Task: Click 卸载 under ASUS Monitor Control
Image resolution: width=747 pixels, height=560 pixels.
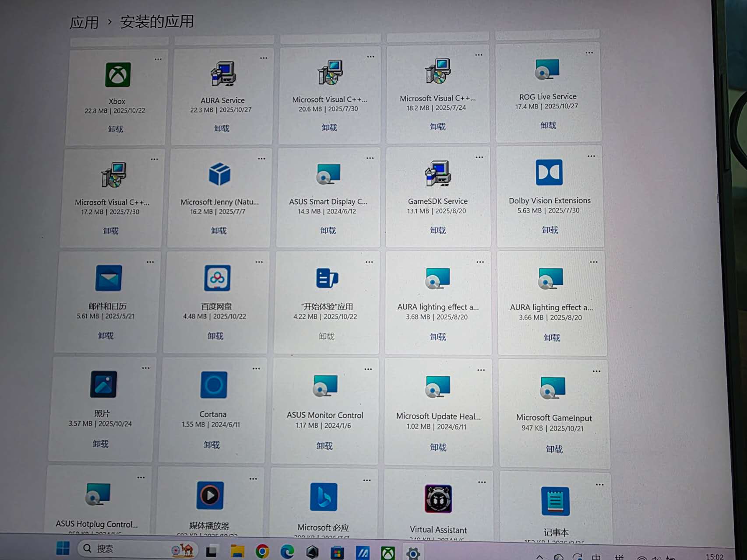Action: pyautogui.click(x=324, y=446)
